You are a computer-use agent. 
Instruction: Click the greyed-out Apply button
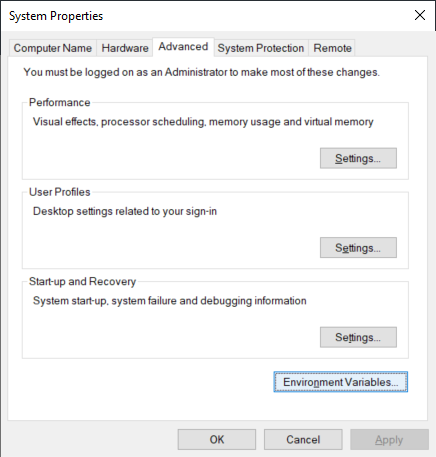tap(389, 439)
